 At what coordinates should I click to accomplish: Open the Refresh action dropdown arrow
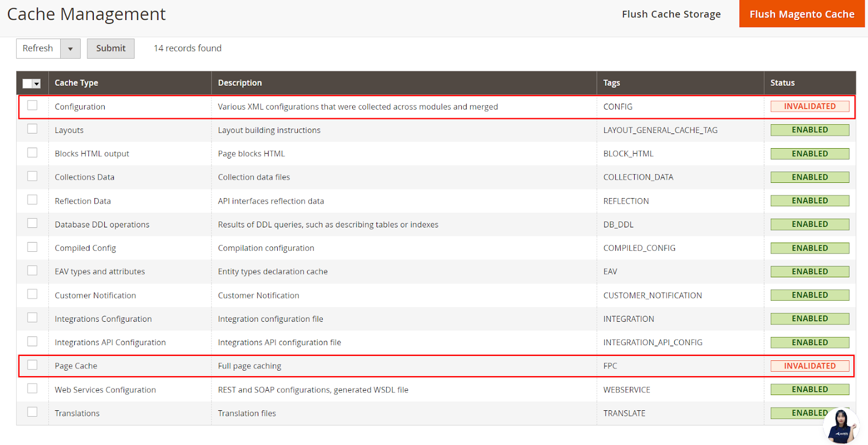71,48
